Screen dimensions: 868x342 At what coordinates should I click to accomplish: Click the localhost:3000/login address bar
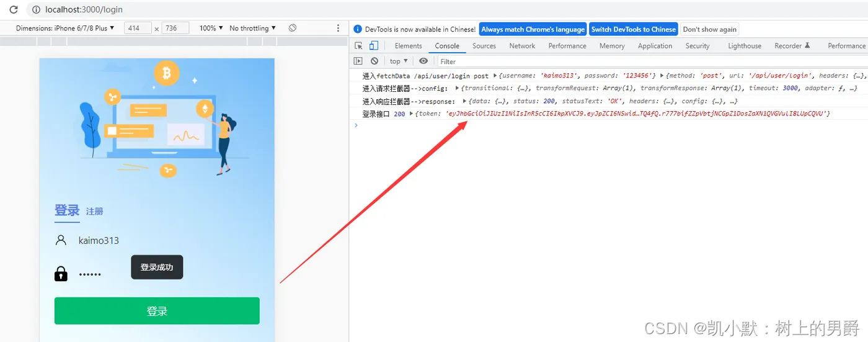pyautogui.click(x=84, y=10)
